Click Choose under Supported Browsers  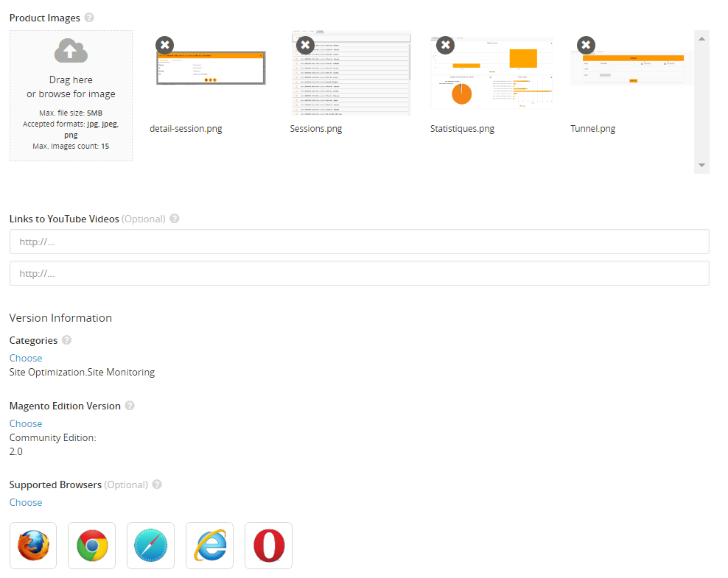point(26,502)
